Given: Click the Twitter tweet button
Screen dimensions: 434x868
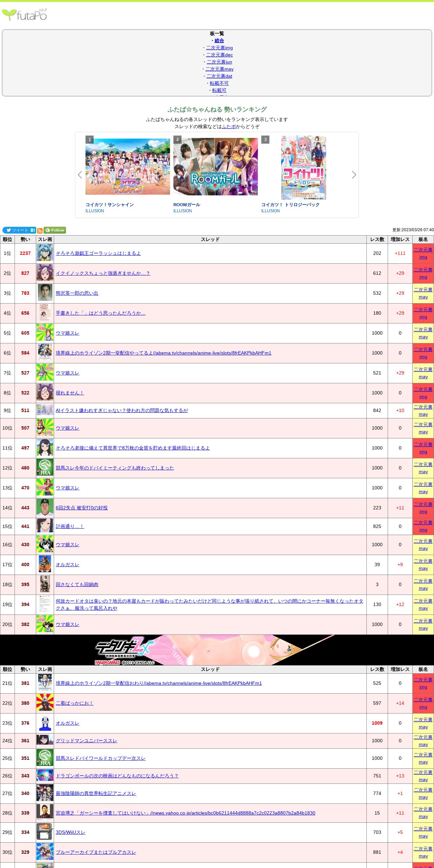Looking at the screenshot, I should (x=16, y=230).
